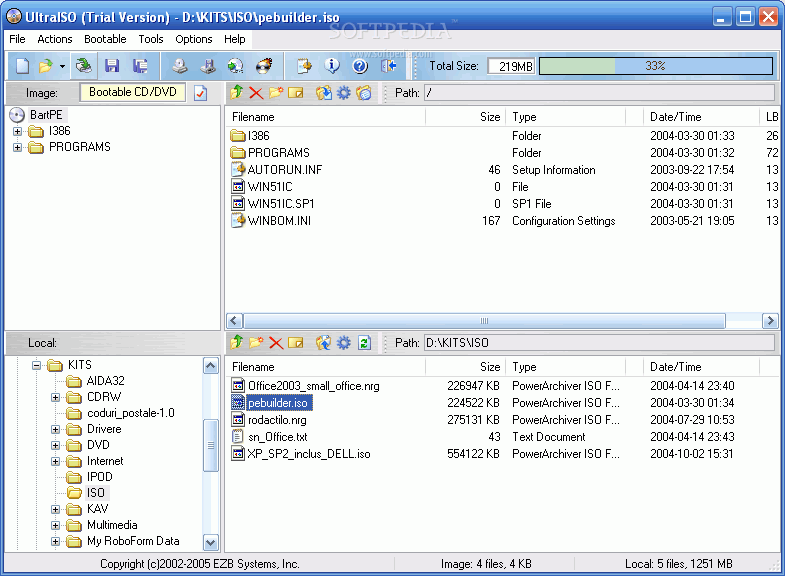
Task: Select XP_SP2_inclus_DELL.iso in local list
Action: coord(309,454)
